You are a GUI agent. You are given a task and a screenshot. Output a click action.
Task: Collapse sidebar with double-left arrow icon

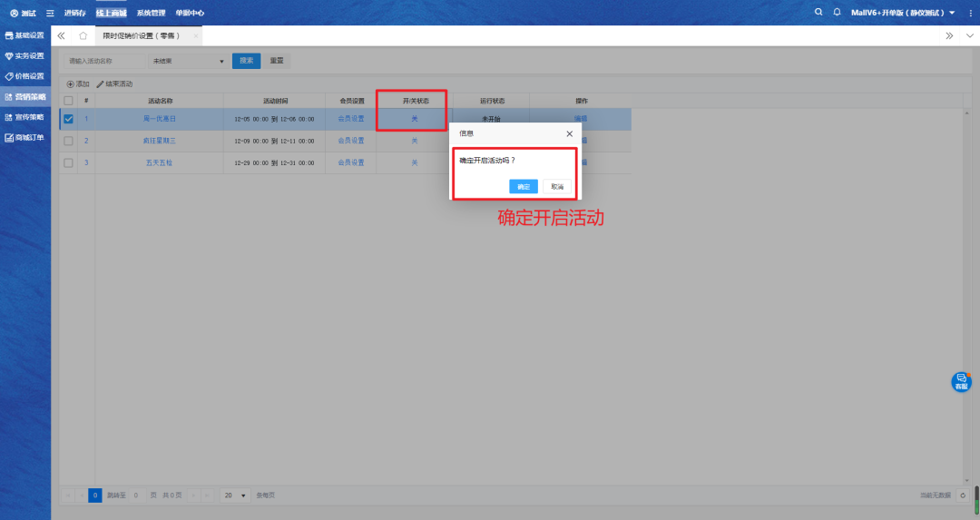coord(61,35)
